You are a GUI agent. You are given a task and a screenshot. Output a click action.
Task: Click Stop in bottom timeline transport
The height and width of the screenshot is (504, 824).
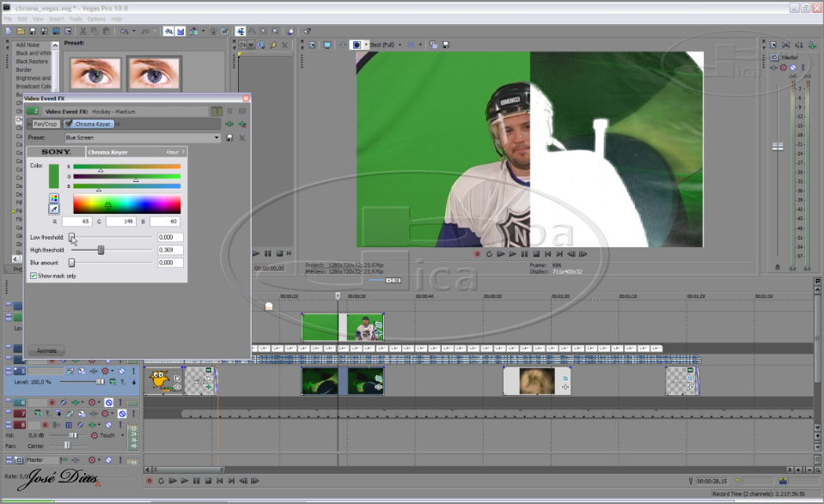click(208, 481)
